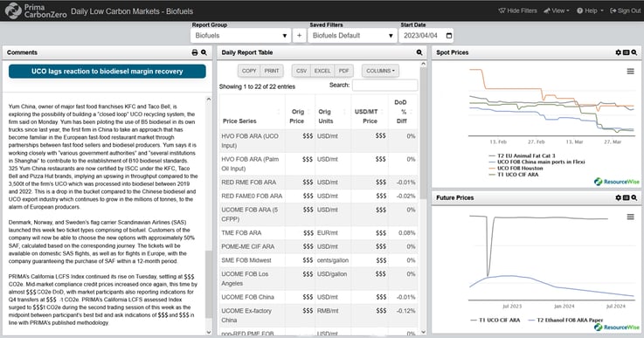Click Hide Filters in top bar
Screen dimensions: 644x338
517,10
